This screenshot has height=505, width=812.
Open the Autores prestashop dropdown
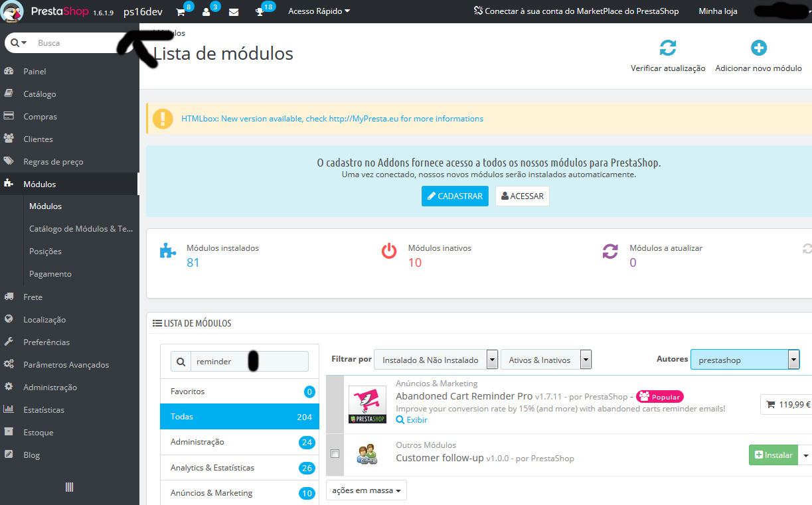tap(745, 360)
